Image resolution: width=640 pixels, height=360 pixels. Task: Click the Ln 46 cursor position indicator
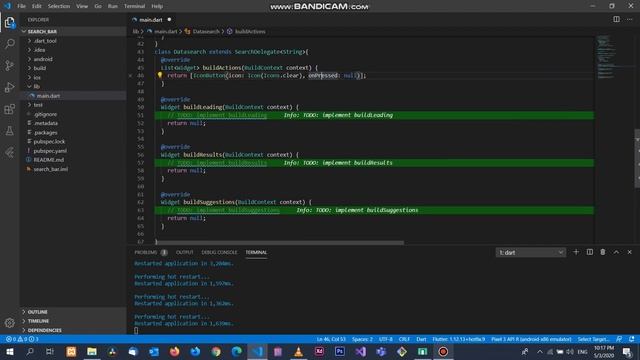click(x=331, y=339)
